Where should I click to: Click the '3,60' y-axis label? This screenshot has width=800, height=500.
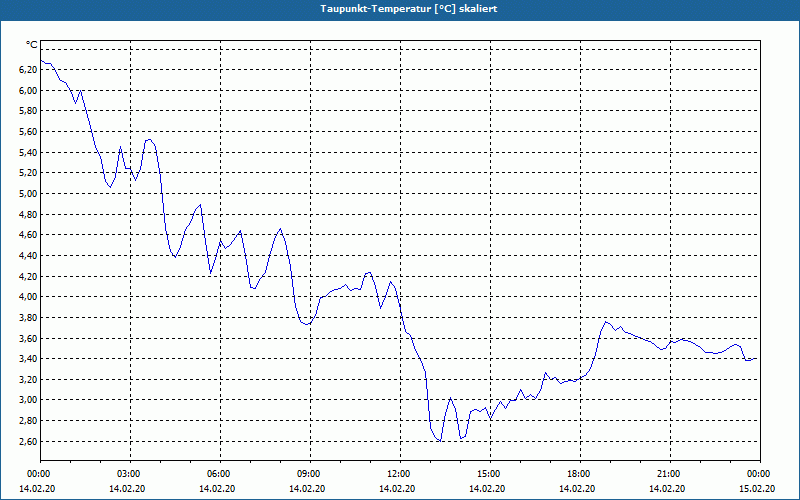(29, 338)
